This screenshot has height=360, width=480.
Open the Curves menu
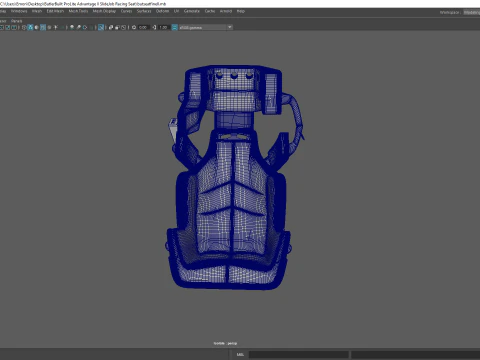pyautogui.click(x=126, y=11)
